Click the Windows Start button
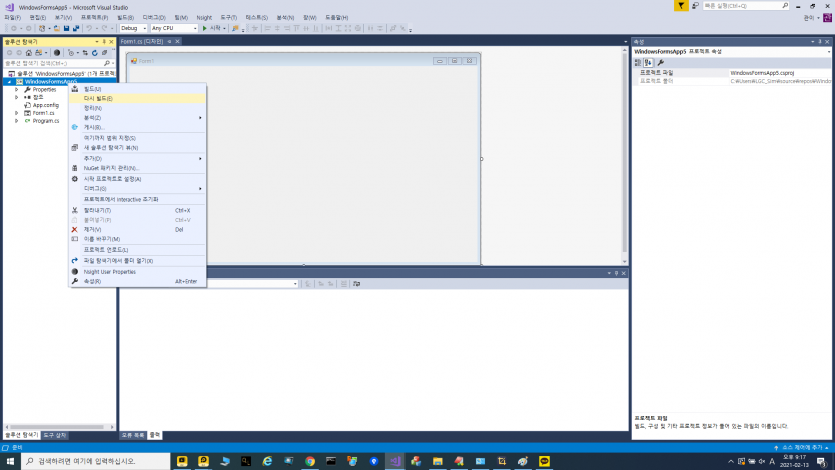Viewport: 835px width, 470px height. tap(10, 461)
